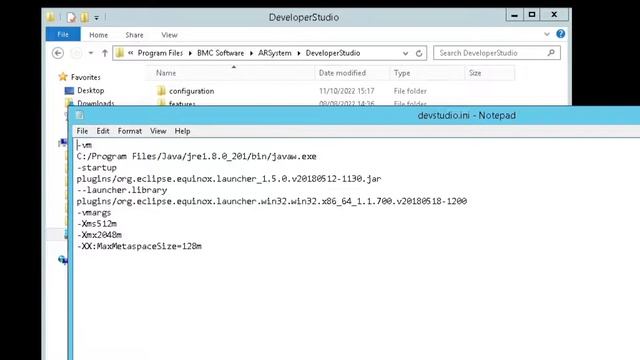640x360 pixels.
Task: Open the recent locations dropdown arrow
Action: (x=91, y=53)
